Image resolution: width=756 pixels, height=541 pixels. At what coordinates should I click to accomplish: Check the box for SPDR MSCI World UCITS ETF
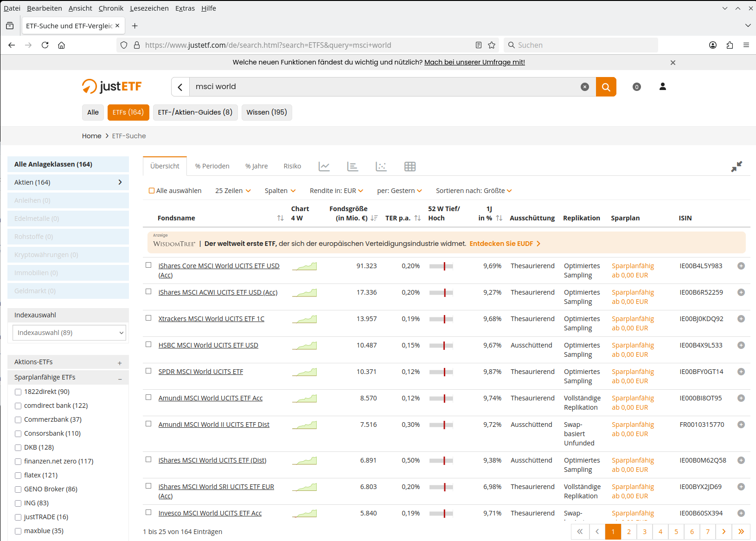click(x=148, y=371)
